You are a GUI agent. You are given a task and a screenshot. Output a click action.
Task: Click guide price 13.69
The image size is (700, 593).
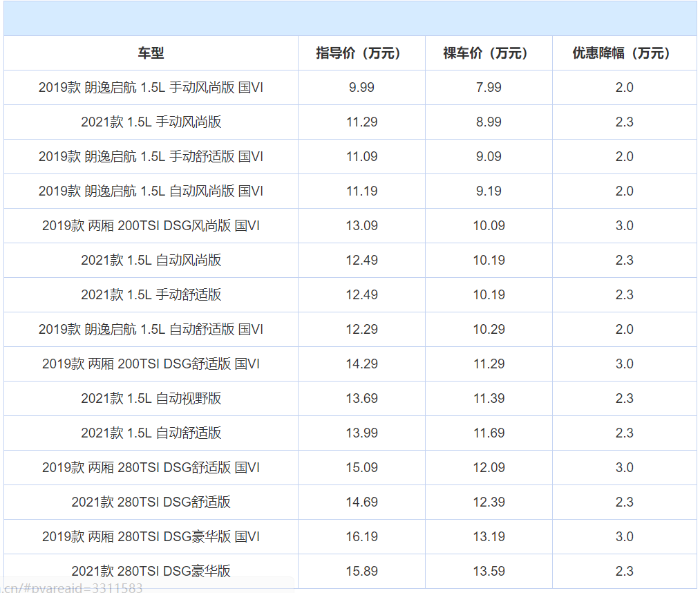point(361,398)
